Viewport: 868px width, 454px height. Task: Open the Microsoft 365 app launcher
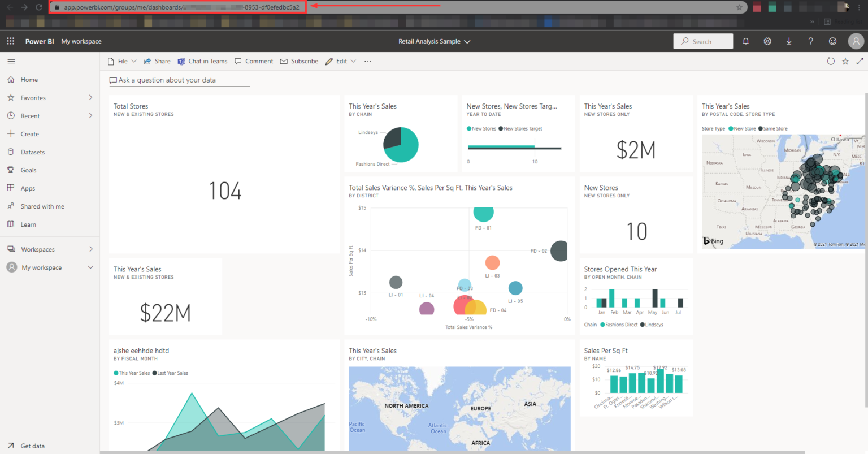[10, 41]
